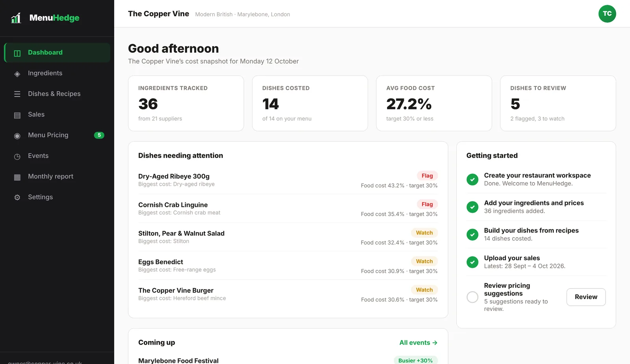Open the TC user avatar
This screenshot has width=630, height=364.
click(607, 14)
